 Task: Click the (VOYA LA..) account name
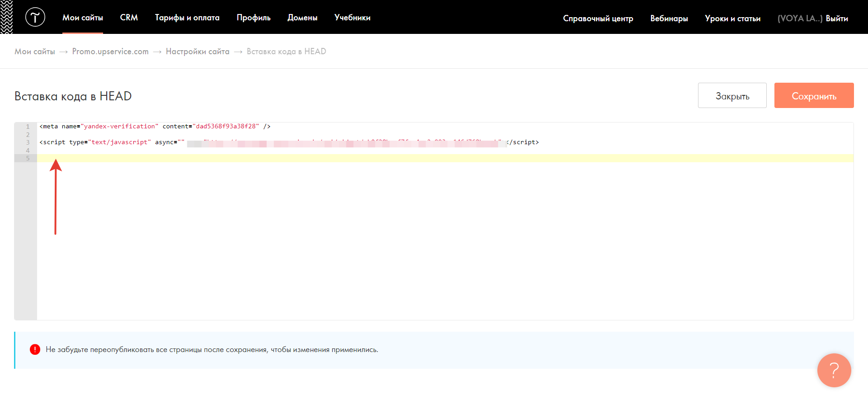800,19
